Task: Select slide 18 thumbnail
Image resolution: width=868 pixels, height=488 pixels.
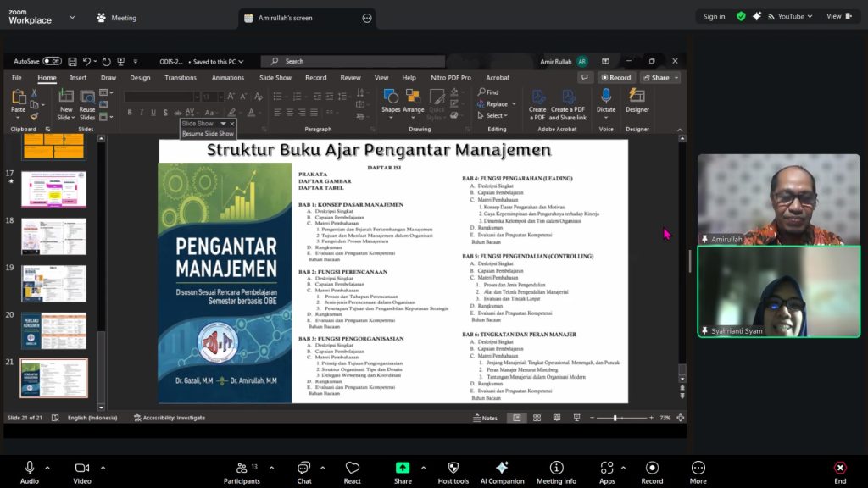Action: [x=53, y=236]
